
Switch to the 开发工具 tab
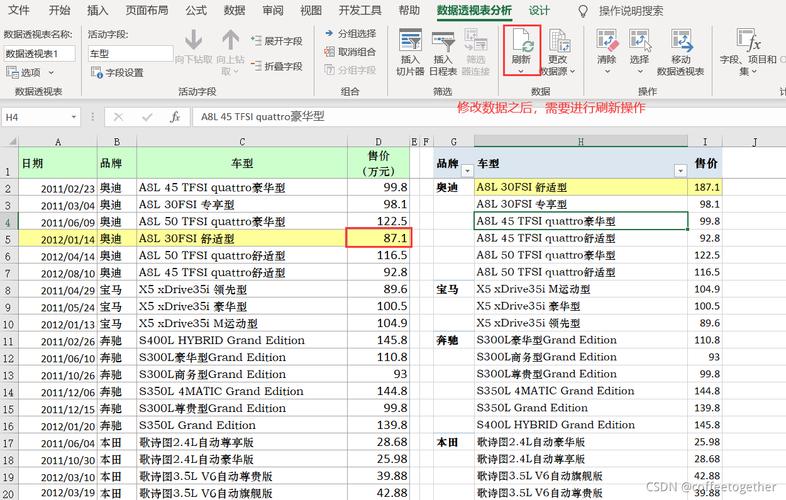click(x=359, y=10)
